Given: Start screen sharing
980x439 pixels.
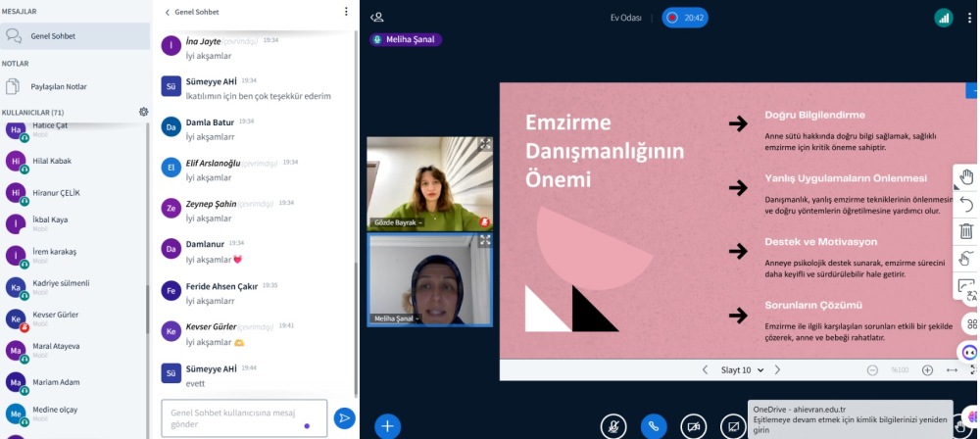Looking at the screenshot, I should (733, 426).
